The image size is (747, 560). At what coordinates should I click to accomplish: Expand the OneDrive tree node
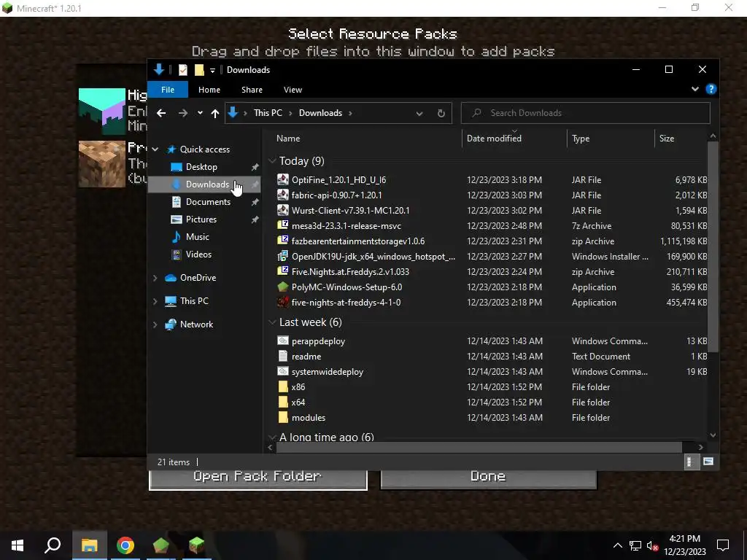pos(155,278)
